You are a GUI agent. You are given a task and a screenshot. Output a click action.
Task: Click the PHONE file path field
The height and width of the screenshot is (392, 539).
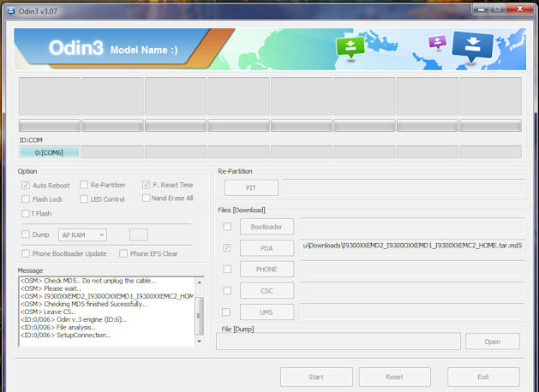tap(413, 269)
